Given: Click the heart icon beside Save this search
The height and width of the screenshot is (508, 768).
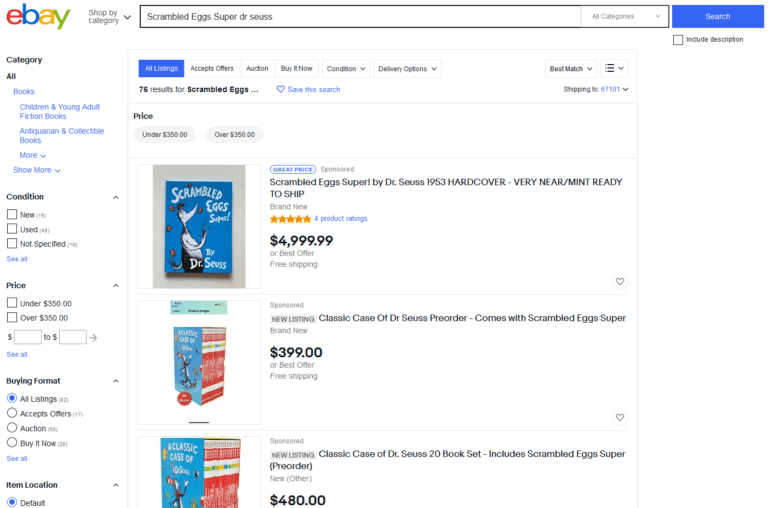Looking at the screenshot, I should click(x=280, y=89).
